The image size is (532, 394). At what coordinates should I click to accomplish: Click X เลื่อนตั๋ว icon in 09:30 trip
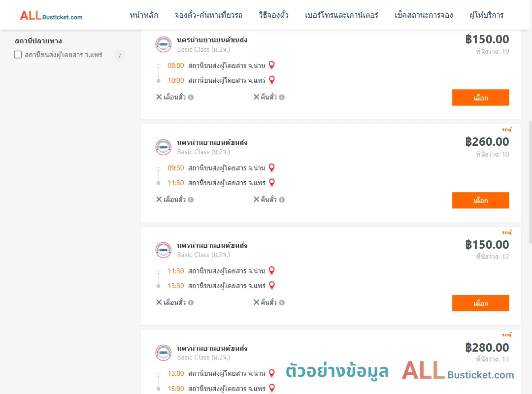(159, 199)
